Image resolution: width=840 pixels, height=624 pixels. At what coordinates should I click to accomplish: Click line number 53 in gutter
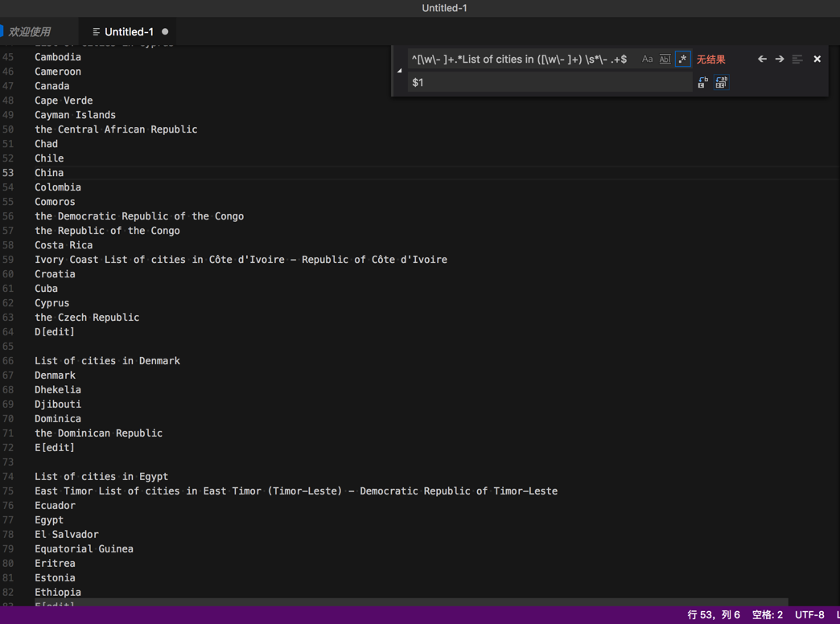pos(8,172)
